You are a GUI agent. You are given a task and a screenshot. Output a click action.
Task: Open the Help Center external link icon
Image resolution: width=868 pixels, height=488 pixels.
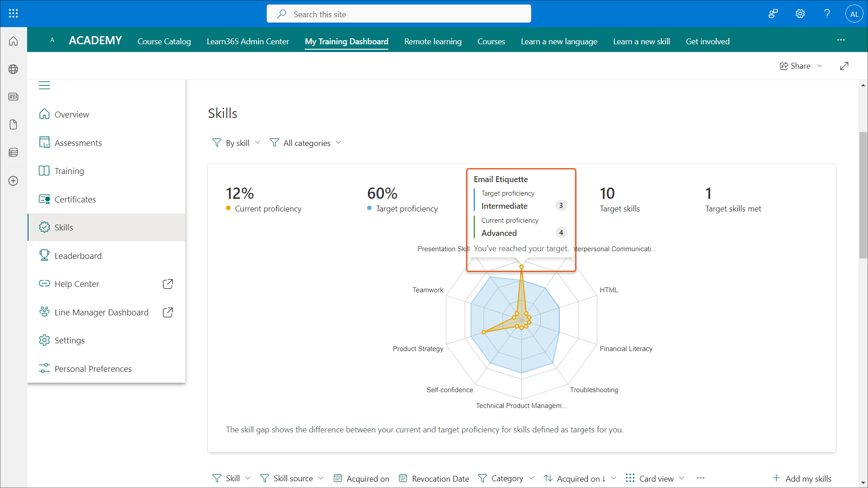(x=168, y=284)
